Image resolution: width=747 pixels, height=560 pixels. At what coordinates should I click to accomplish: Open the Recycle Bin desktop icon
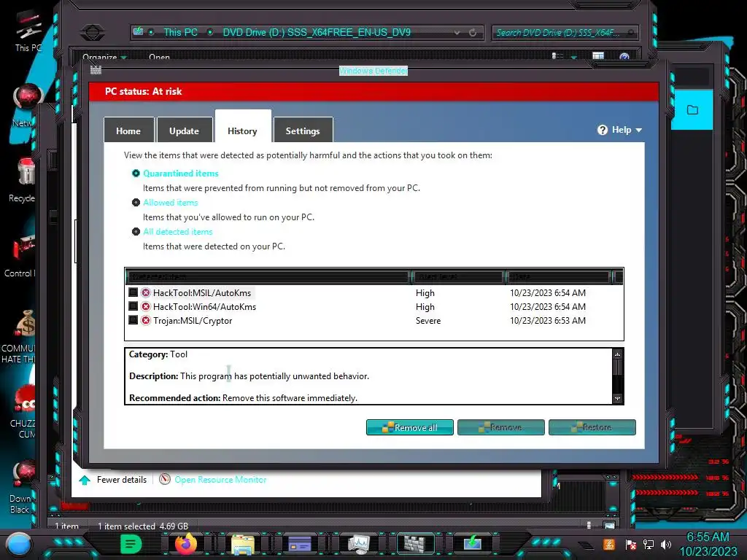(23, 180)
